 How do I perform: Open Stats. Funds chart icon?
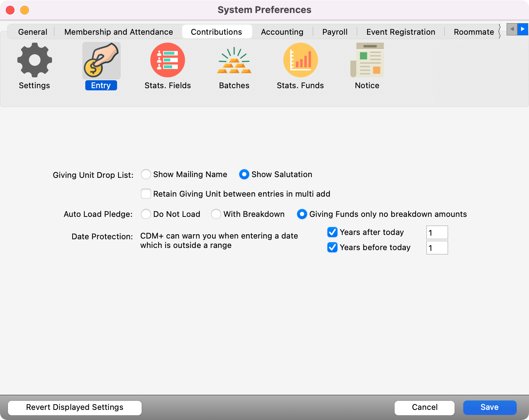tap(301, 60)
